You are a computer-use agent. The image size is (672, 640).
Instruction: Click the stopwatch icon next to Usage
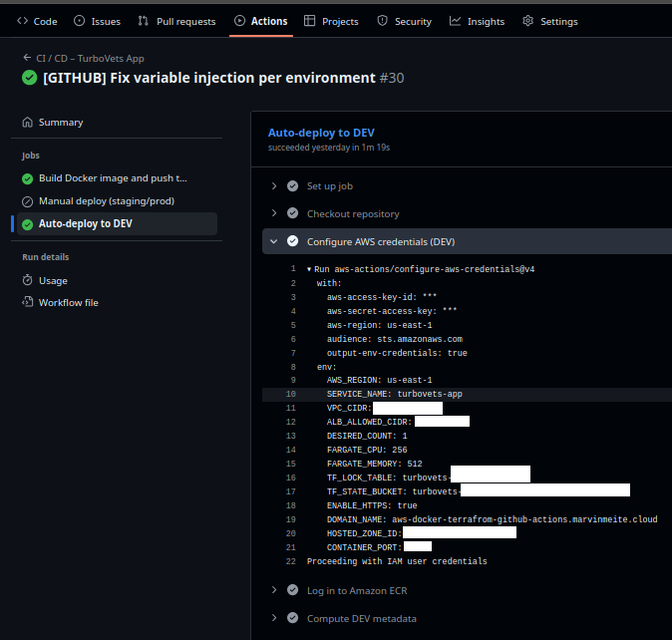click(x=28, y=280)
